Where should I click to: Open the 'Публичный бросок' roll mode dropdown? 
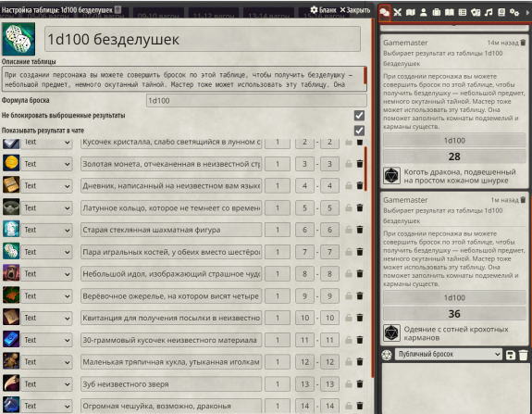click(448, 354)
